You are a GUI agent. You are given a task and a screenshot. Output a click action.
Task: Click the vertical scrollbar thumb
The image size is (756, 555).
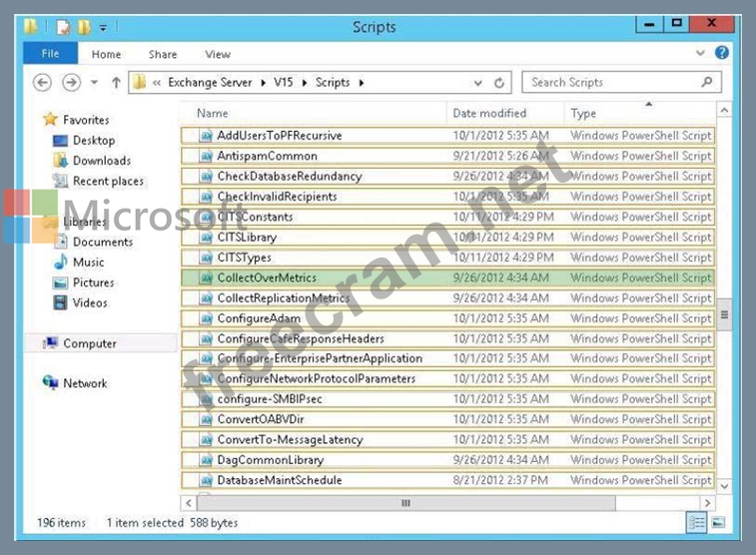tap(724, 315)
